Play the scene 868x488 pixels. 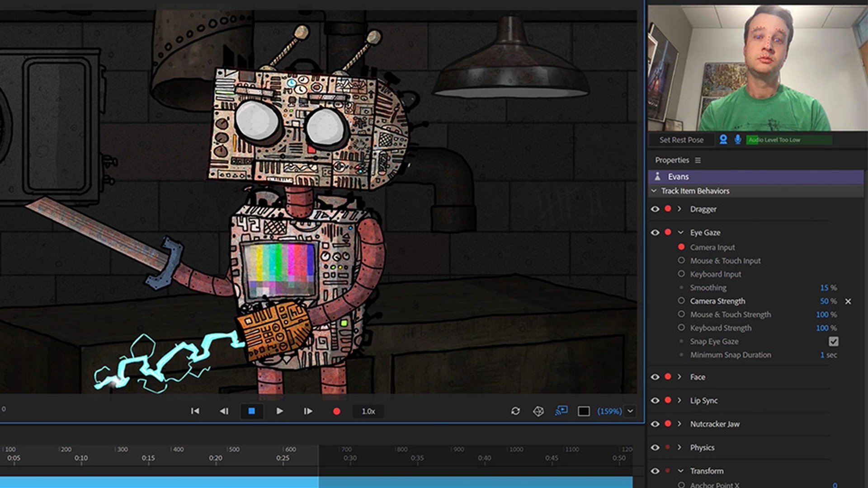279,411
